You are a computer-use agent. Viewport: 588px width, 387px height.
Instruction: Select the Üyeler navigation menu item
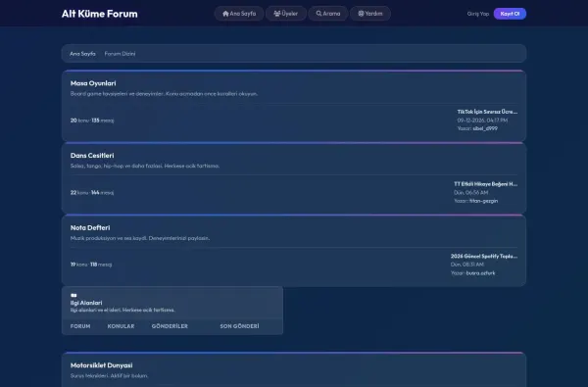pos(286,14)
